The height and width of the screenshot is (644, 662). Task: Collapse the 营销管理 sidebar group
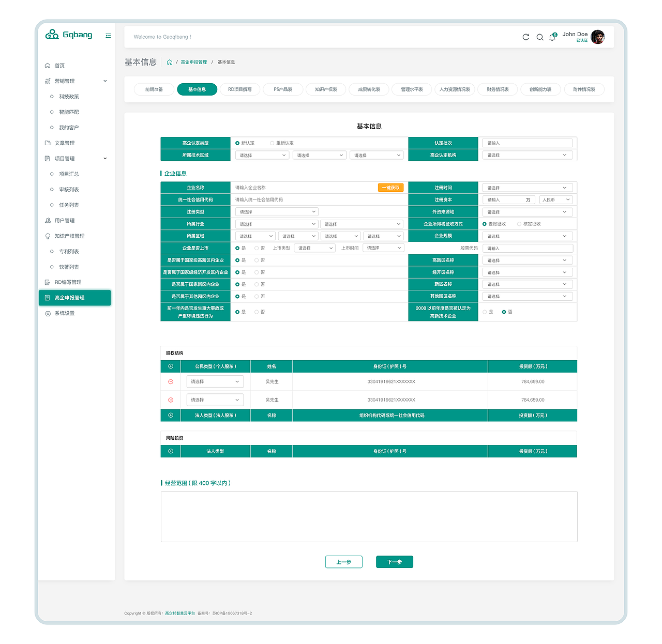[105, 81]
